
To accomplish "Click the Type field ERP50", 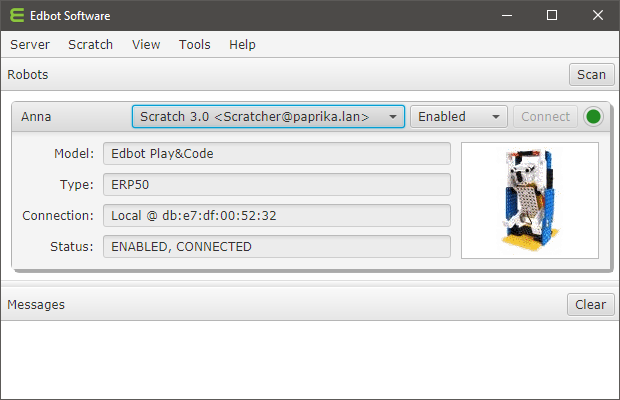I will [277, 185].
